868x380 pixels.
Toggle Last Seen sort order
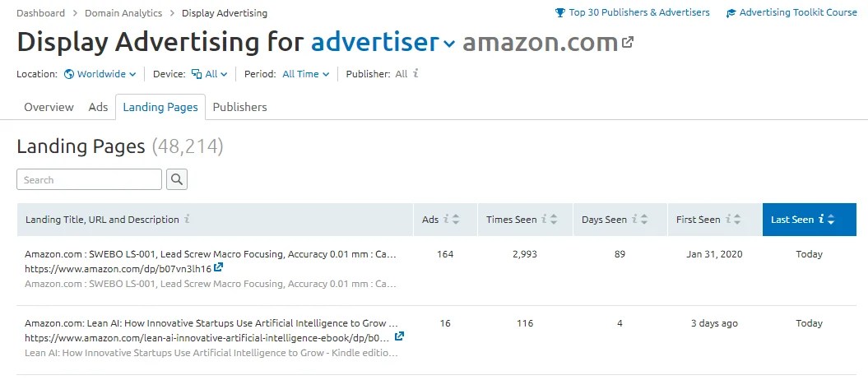832,220
